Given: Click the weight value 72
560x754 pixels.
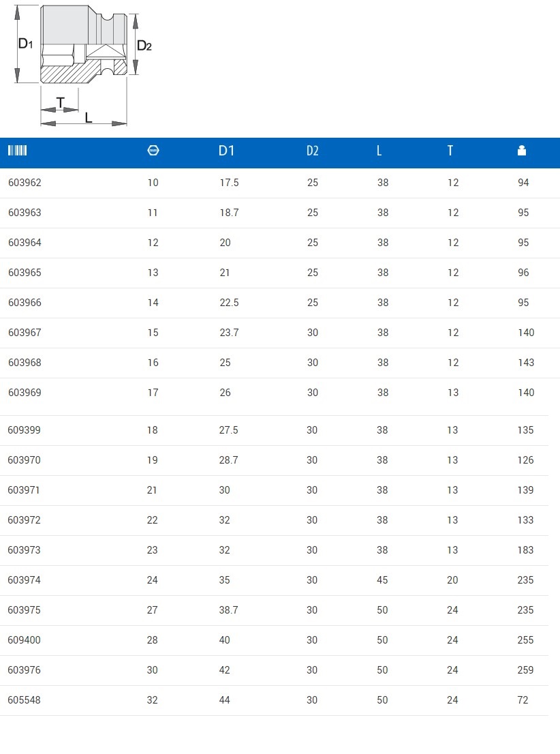Looking at the screenshot, I should [523, 700].
